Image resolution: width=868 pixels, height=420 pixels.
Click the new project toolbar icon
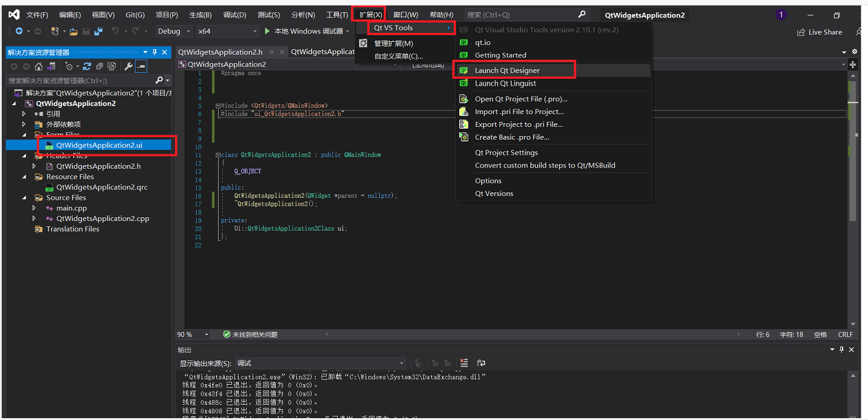coord(55,31)
